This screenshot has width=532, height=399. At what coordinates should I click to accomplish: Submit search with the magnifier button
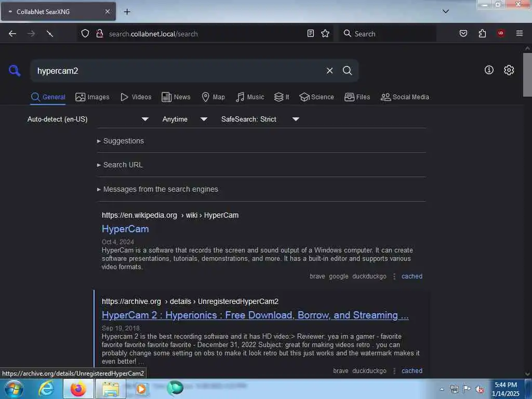point(347,71)
